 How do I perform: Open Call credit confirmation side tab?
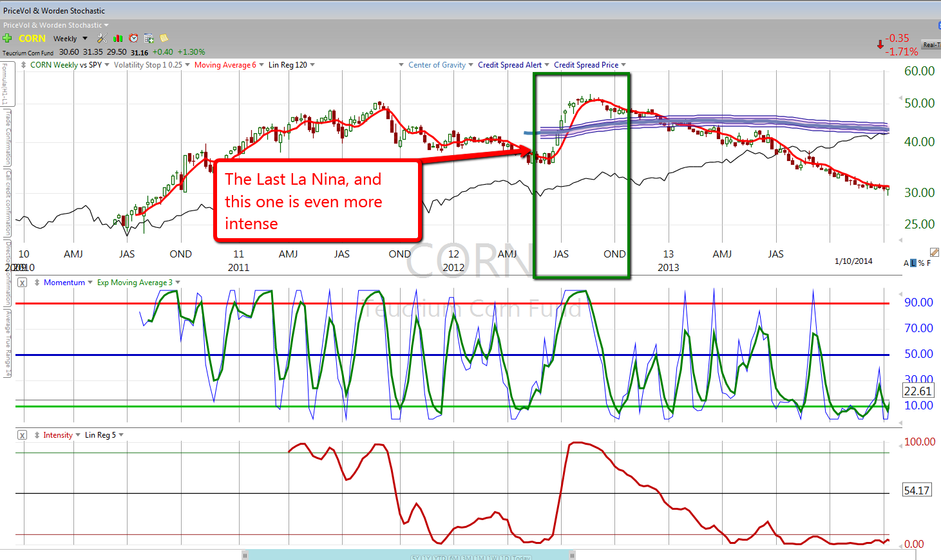point(8,201)
